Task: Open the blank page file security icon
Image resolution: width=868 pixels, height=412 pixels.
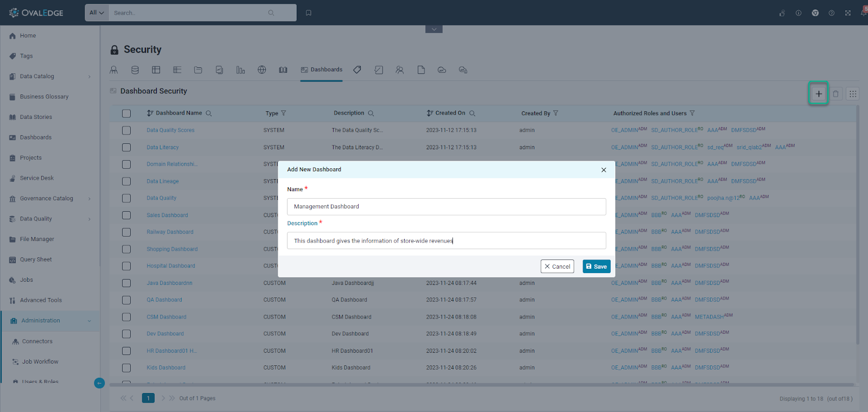Action: (421, 70)
